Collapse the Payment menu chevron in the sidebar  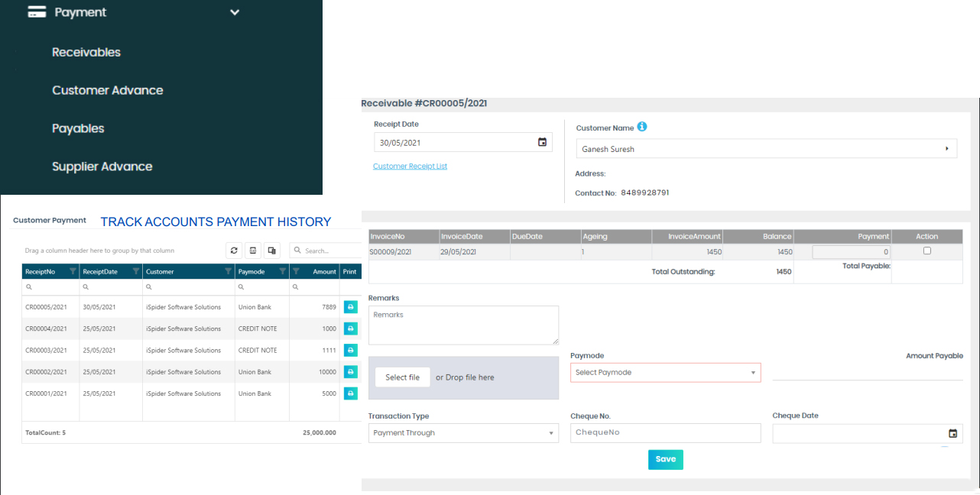click(x=235, y=12)
